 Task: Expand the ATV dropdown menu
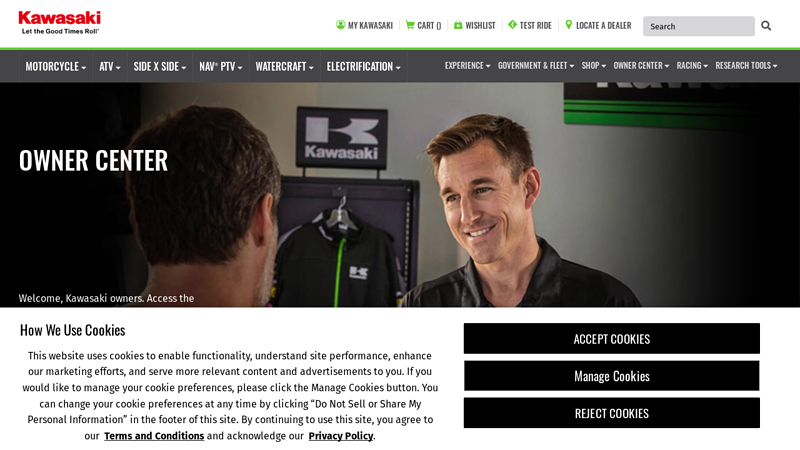(110, 66)
